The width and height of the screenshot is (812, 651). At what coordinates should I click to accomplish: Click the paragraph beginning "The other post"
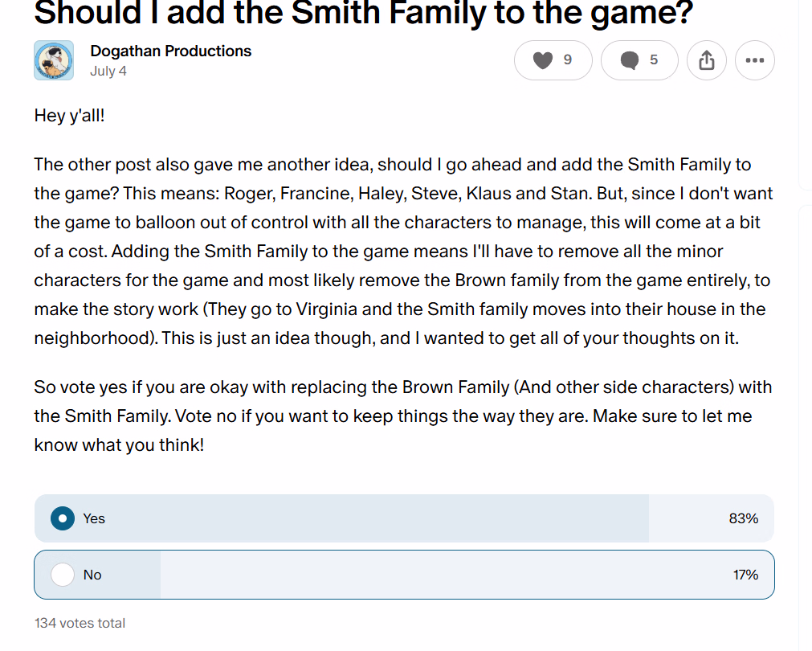click(402, 252)
